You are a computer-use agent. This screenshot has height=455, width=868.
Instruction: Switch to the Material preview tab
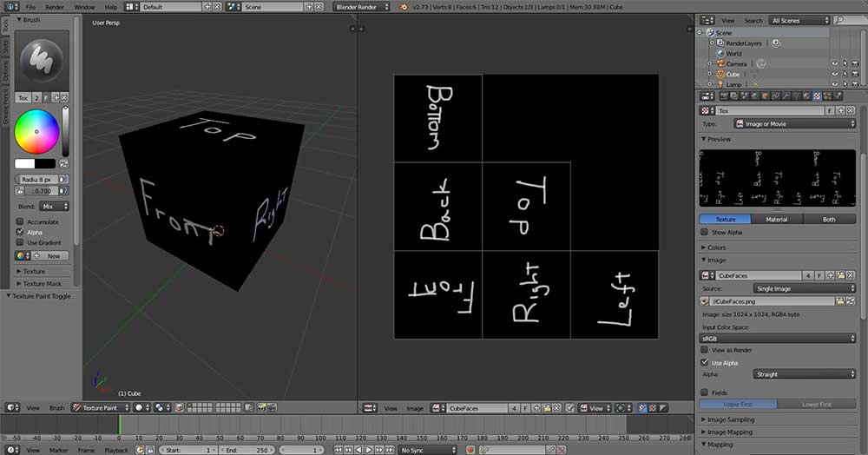777,219
